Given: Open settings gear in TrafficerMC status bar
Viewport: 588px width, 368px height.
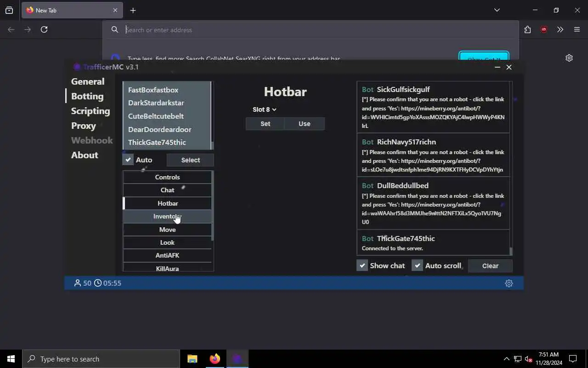Looking at the screenshot, I should [x=509, y=283].
